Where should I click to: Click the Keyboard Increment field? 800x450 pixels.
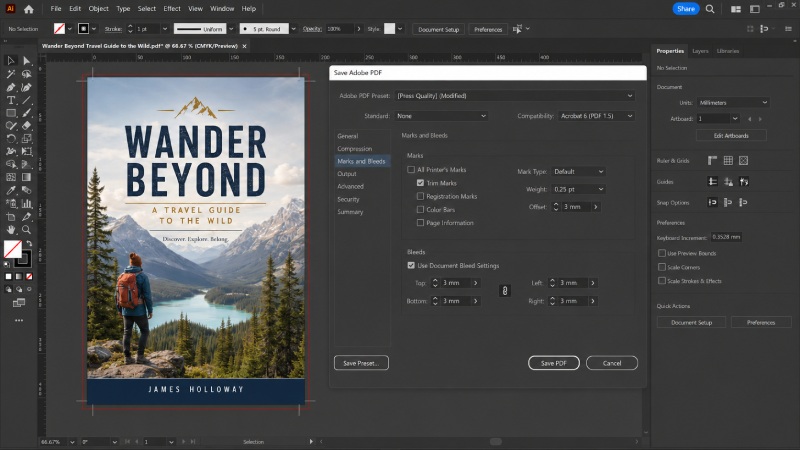[x=726, y=237]
